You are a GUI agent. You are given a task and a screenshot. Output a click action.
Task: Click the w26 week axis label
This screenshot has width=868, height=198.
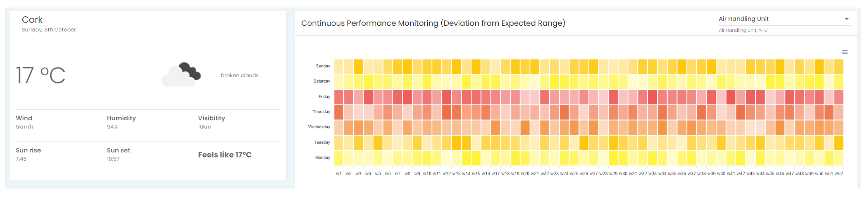click(x=583, y=174)
